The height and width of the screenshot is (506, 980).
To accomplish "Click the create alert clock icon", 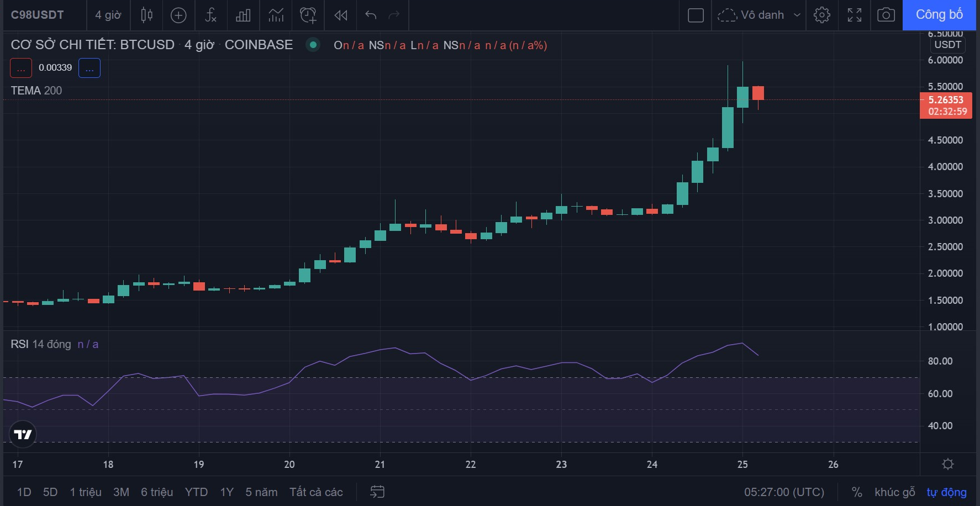I will [x=308, y=15].
